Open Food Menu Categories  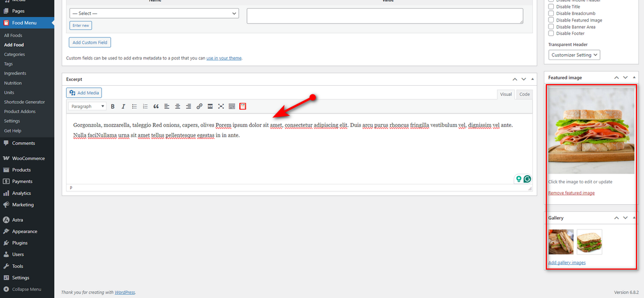(14, 55)
